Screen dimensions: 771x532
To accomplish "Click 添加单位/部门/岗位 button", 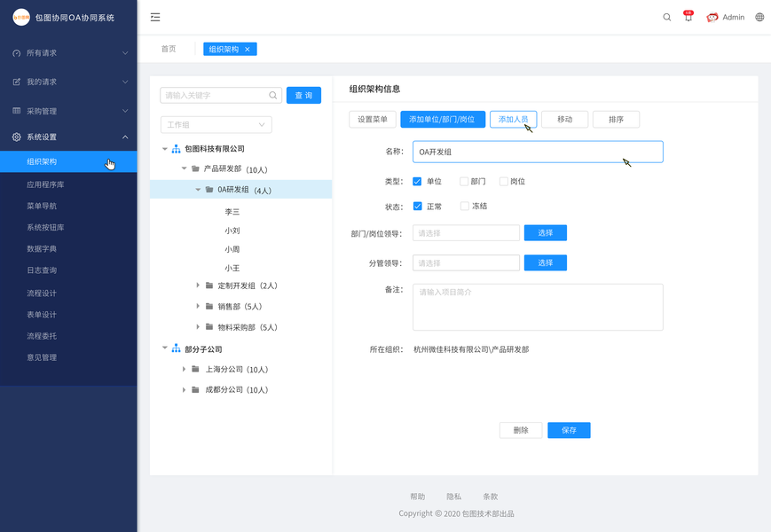I will (x=443, y=120).
